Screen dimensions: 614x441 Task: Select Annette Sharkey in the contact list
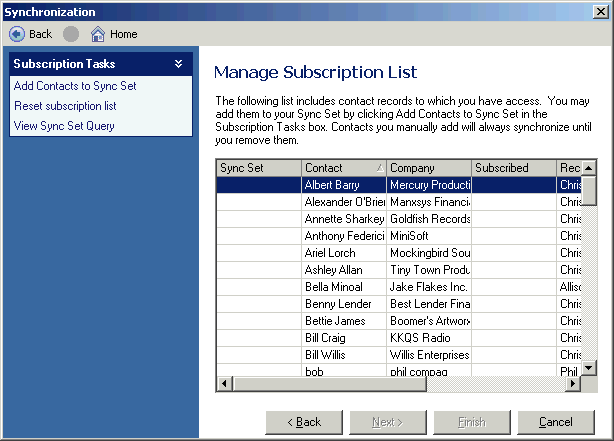(x=344, y=219)
